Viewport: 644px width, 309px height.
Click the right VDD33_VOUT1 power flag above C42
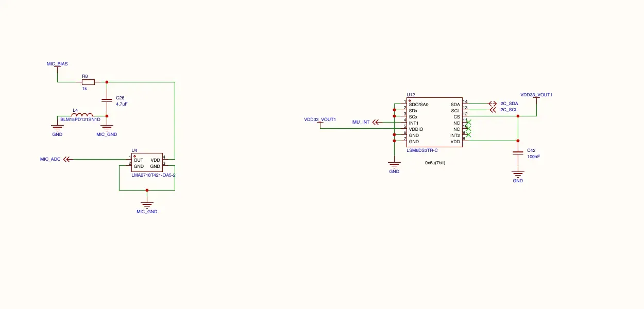tap(536, 101)
